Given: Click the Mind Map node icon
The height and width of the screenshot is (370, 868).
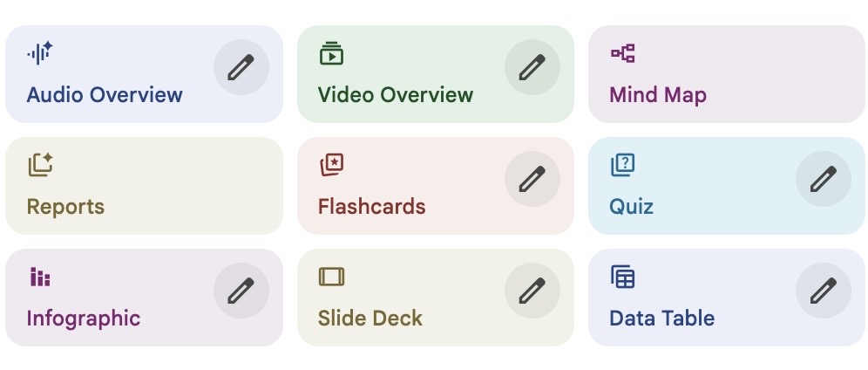Looking at the screenshot, I should [622, 53].
